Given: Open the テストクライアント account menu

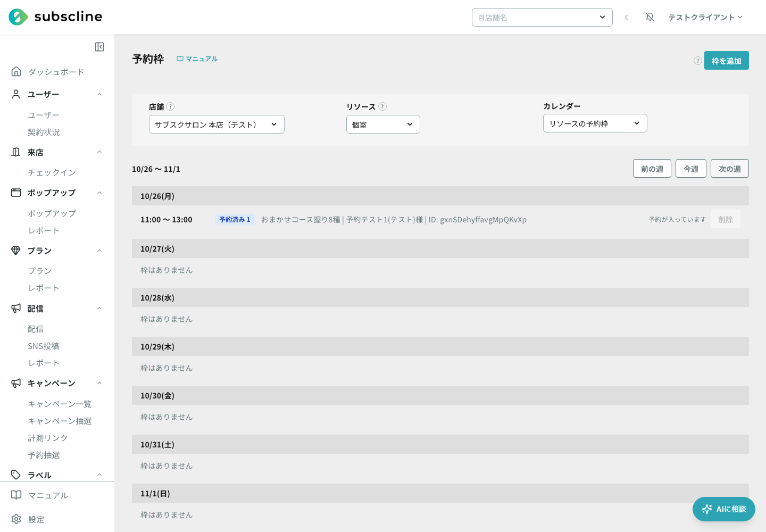Looking at the screenshot, I should point(705,17).
